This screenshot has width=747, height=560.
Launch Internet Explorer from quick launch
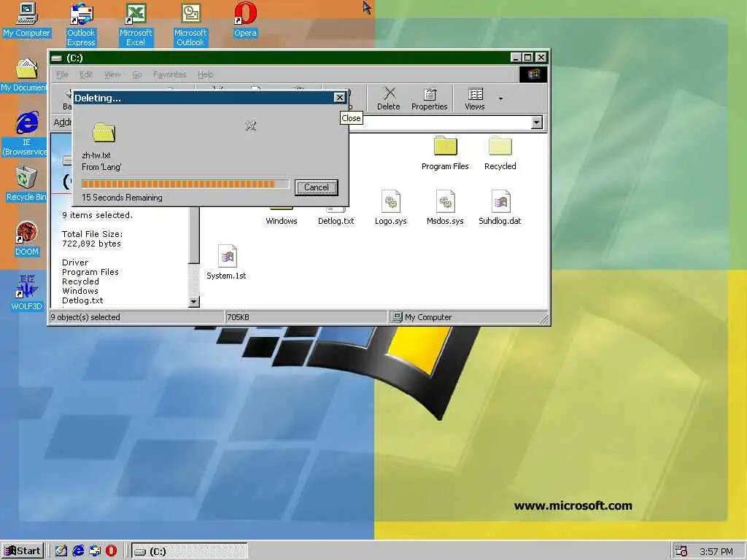(x=78, y=551)
